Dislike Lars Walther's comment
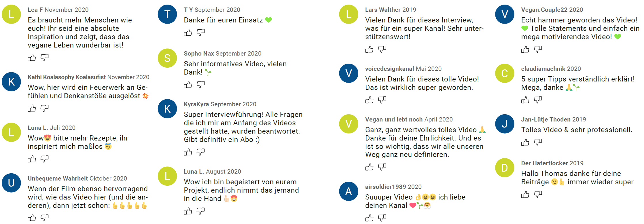This screenshot has height=224, width=644. click(x=382, y=50)
